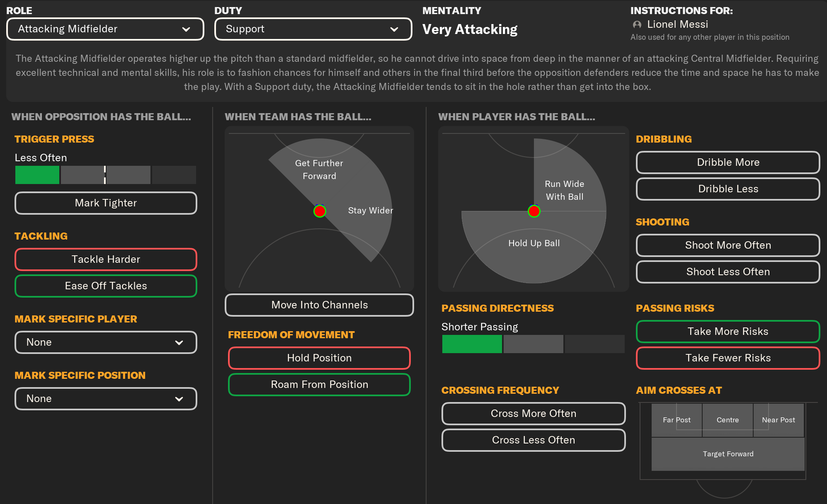Expand the Mark Specific Position dropdown
The image size is (827, 504).
[x=106, y=399]
